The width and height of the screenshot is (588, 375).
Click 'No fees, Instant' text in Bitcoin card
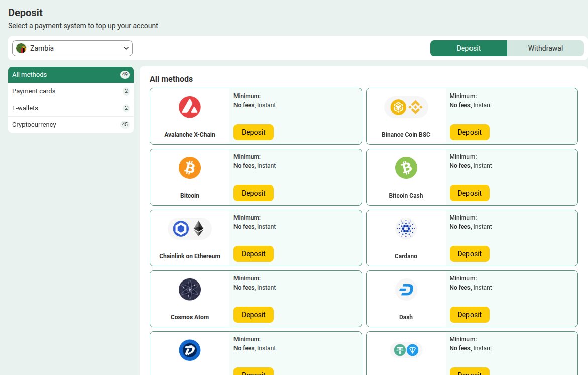pyautogui.click(x=255, y=166)
